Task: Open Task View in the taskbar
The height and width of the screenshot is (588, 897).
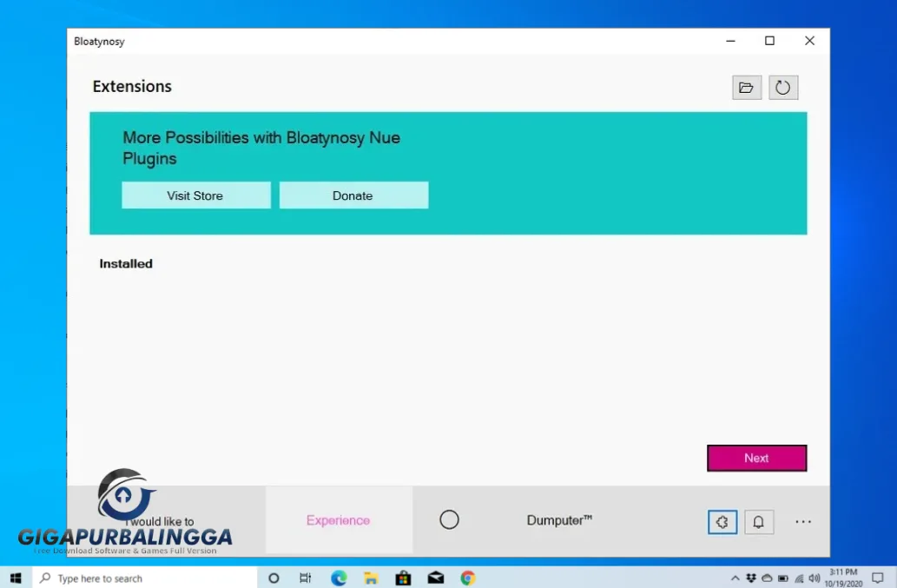Action: (306, 578)
